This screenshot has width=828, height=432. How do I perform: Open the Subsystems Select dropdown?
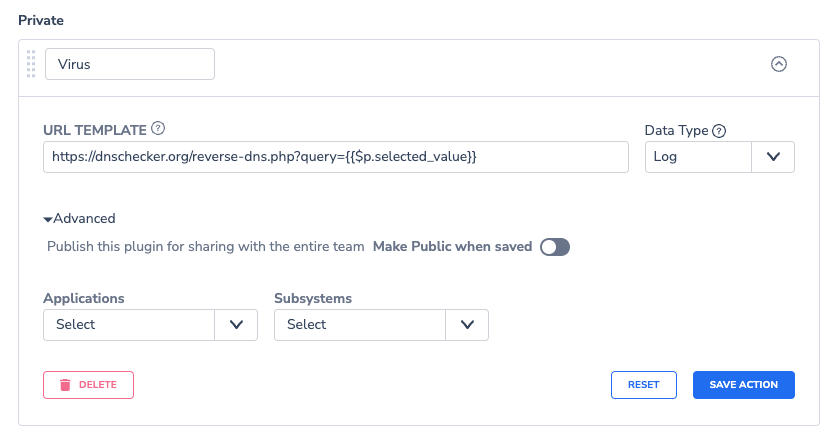point(381,325)
